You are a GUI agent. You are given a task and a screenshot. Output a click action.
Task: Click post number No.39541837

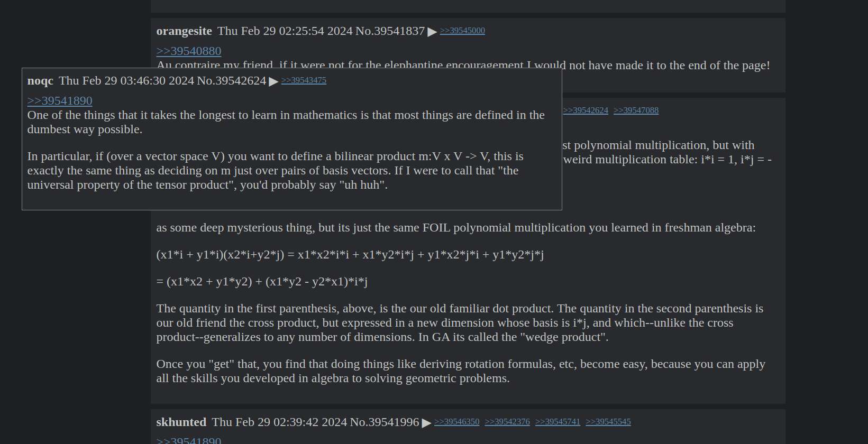(x=390, y=31)
